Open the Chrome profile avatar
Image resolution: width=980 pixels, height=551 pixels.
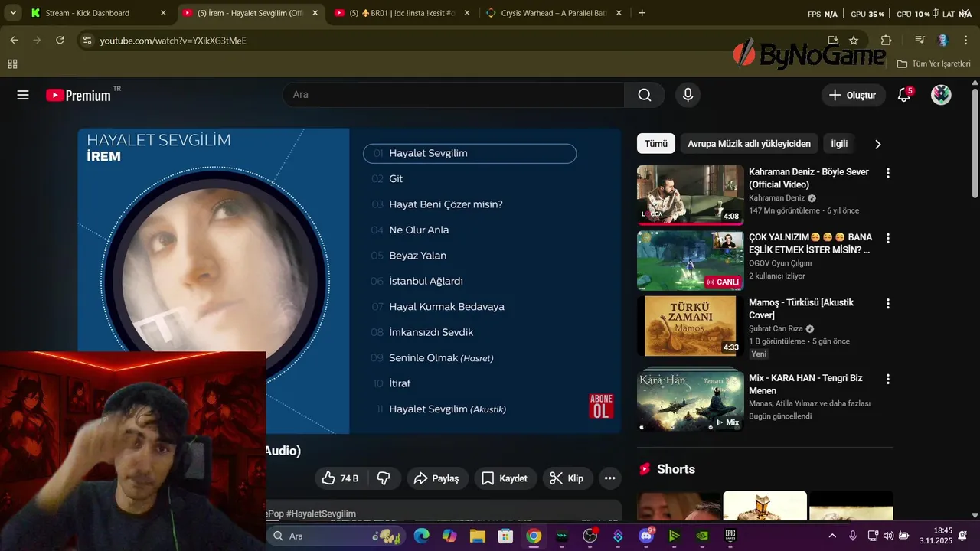coord(943,40)
